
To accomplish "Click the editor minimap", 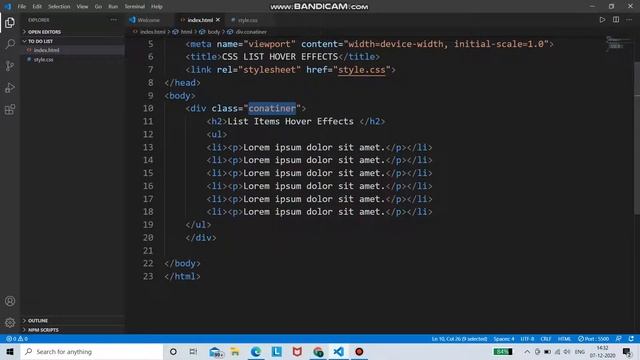I will 618,43.
